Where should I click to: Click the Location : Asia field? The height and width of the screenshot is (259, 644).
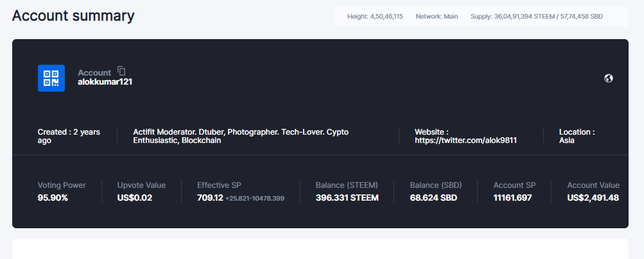point(577,136)
